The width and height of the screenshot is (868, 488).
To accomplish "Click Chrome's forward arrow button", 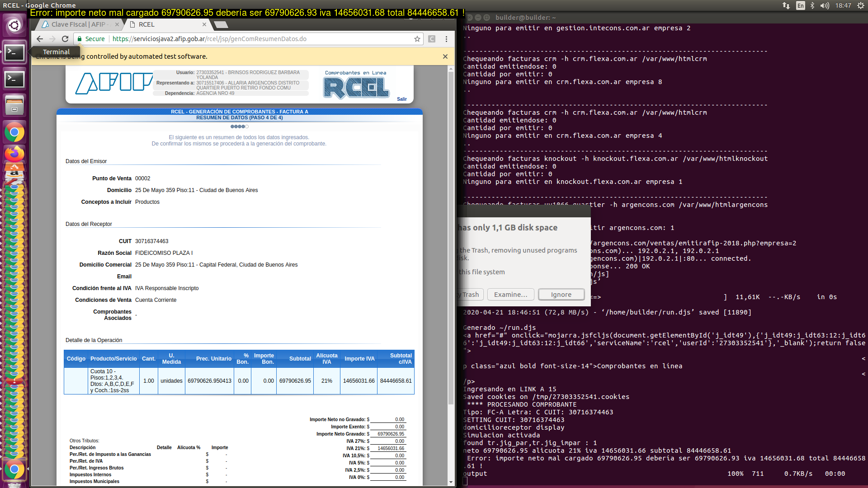I will pos(52,39).
